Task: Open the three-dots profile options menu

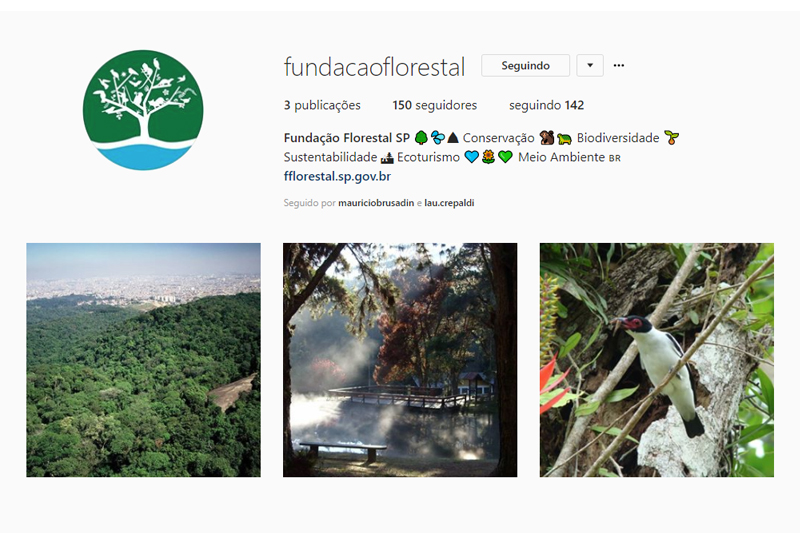Action: click(x=618, y=65)
